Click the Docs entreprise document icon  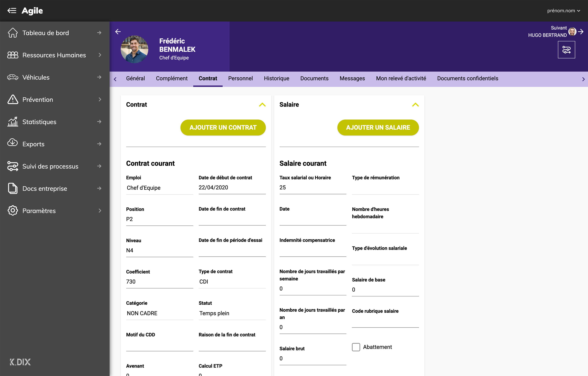click(13, 188)
